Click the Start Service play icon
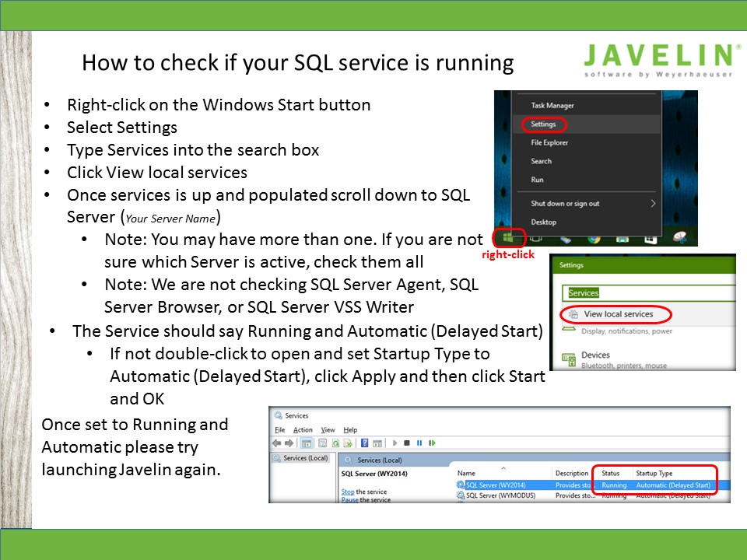Screen dimensions: 747x560 tap(395, 443)
